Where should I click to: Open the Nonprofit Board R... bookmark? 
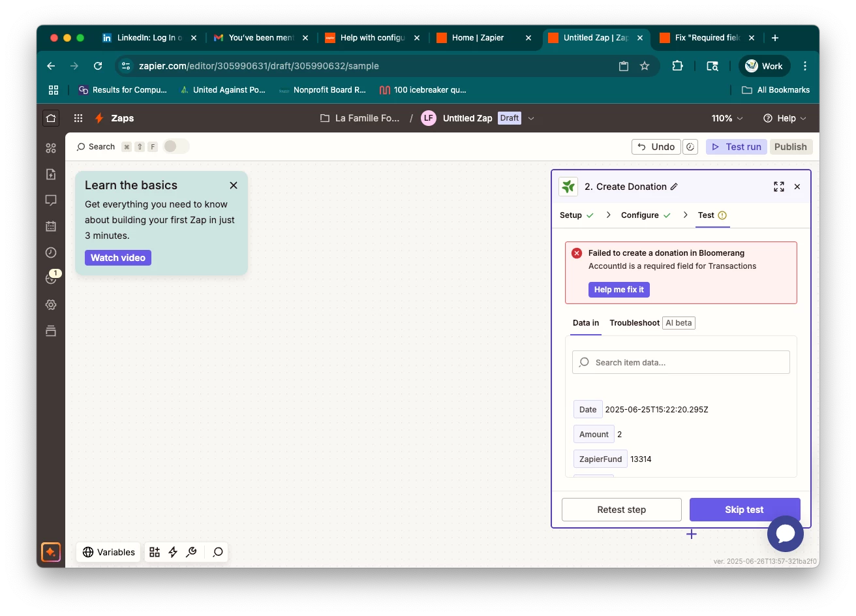tap(322, 90)
